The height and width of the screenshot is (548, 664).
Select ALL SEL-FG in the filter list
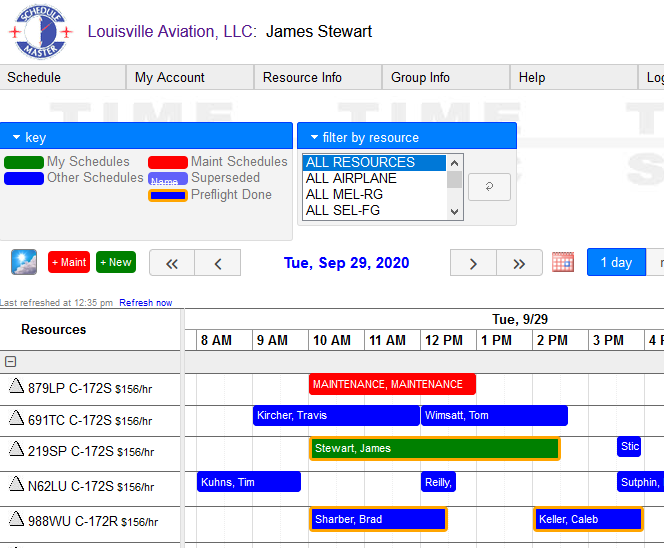coord(374,210)
